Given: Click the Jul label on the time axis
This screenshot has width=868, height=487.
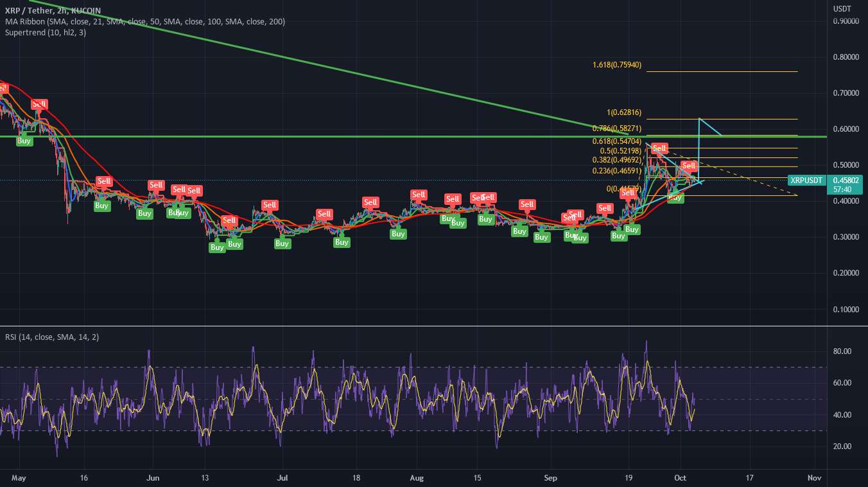Looking at the screenshot, I should pyautogui.click(x=282, y=478).
